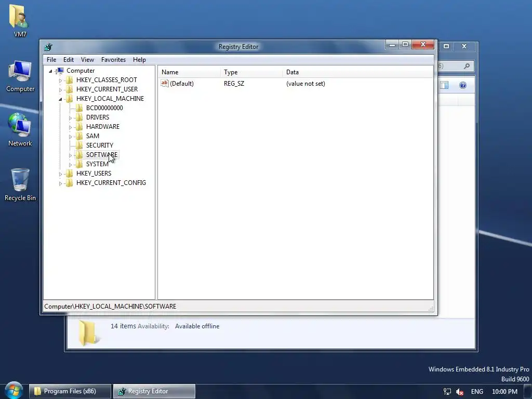Click the HKEY_USERS folder icon
This screenshot has width=532, height=399.
pos(69,174)
